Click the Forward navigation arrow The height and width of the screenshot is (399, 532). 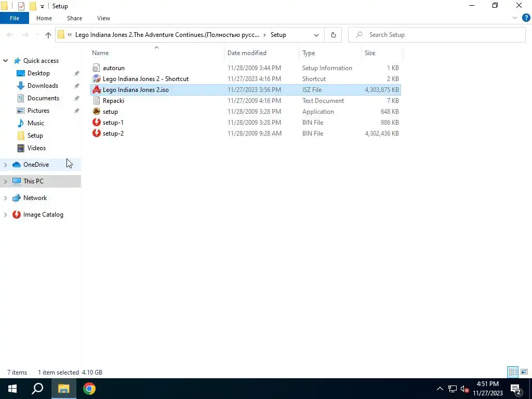click(x=25, y=35)
